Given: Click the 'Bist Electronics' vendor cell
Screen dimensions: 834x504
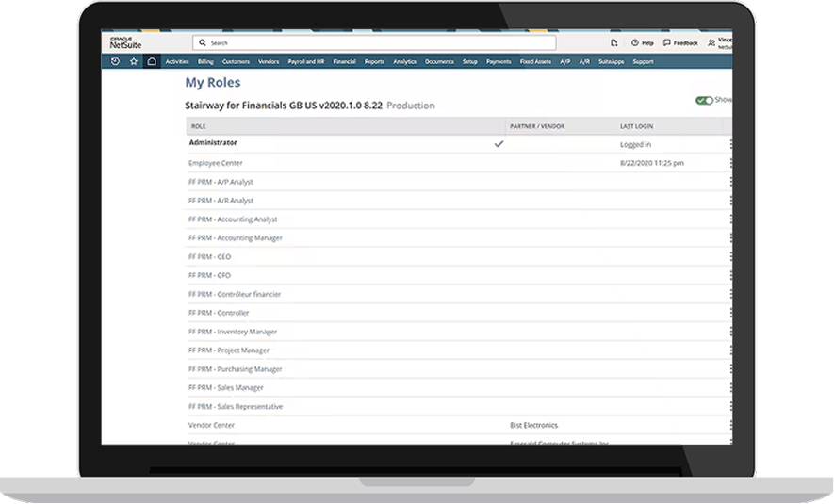Looking at the screenshot, I should (534, 425).
